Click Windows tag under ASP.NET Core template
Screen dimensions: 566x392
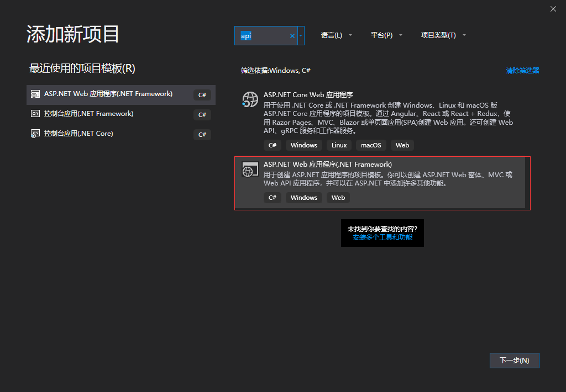tap(303, 145)
